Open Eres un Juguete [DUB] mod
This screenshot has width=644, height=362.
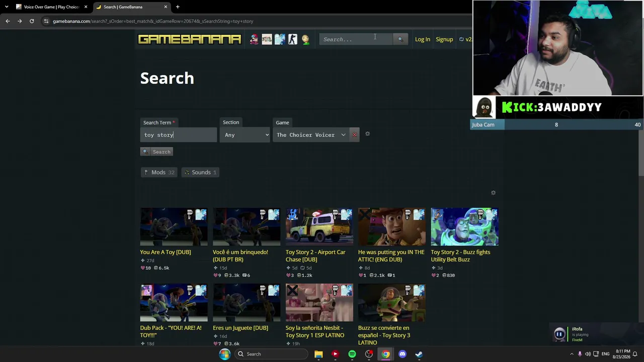click(x=240, y=328)
